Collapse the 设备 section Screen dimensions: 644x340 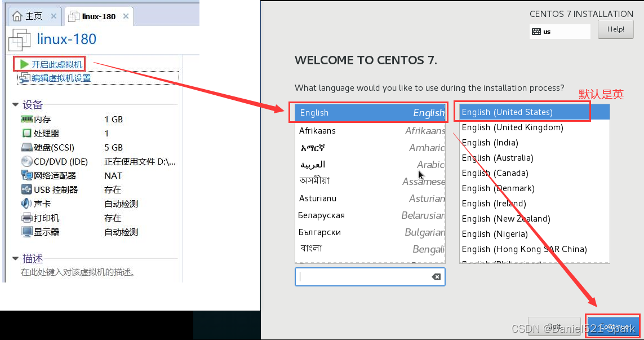click(15, 105)
